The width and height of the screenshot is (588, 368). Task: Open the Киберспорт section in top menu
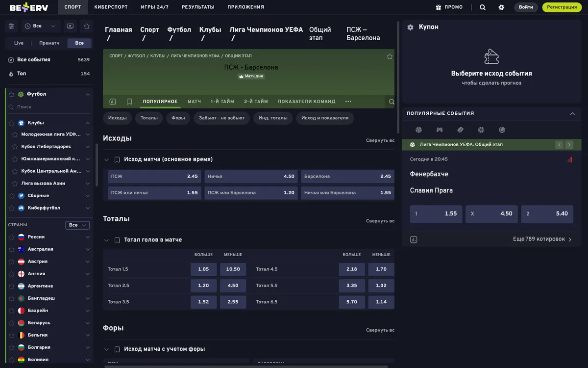tap(110, 7)
